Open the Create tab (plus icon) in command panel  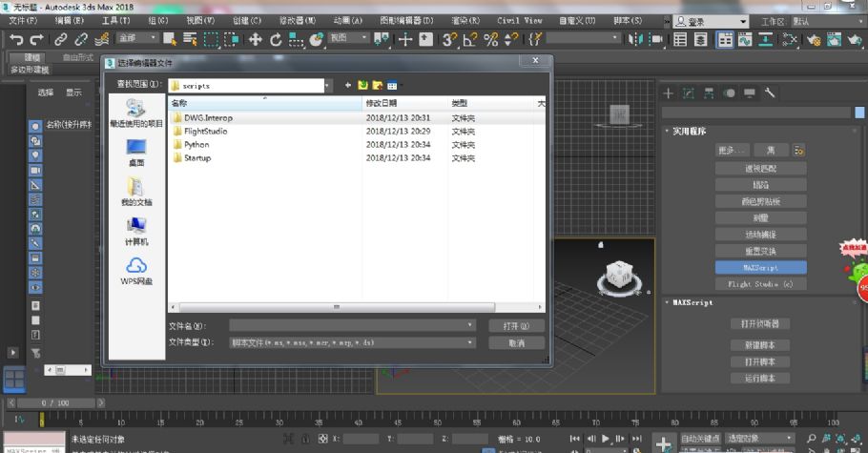pyautogui.click(x=668, y=93)
